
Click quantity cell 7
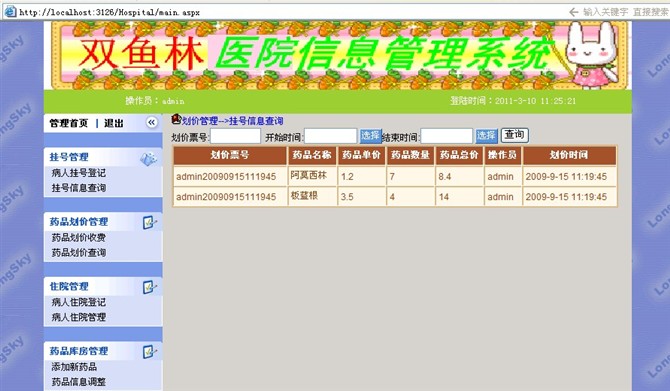click(410, 176)
